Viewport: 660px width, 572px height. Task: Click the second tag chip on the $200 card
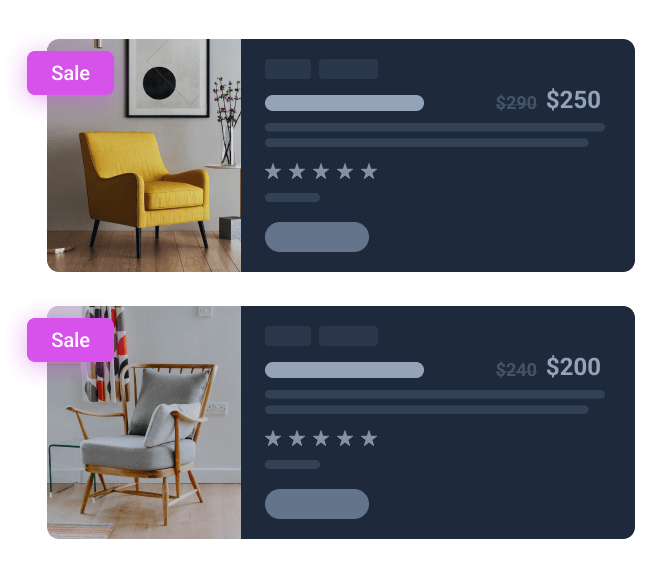(348, 336)
